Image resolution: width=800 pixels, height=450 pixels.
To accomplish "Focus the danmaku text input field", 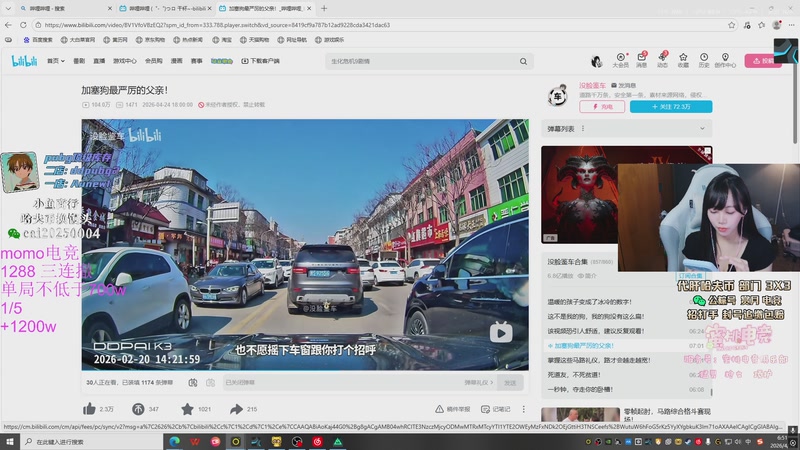I will click(342, 383).
